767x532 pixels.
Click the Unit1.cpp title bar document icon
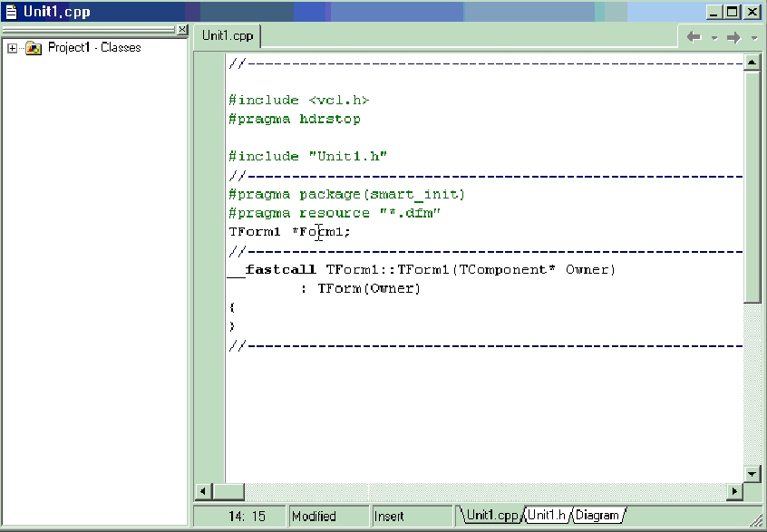[12, 12]
